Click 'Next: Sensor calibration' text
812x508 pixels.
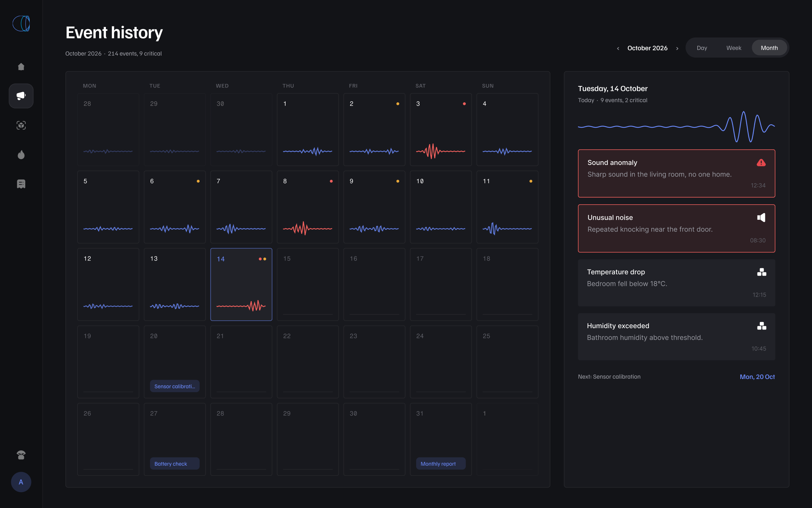pos(609,377)
